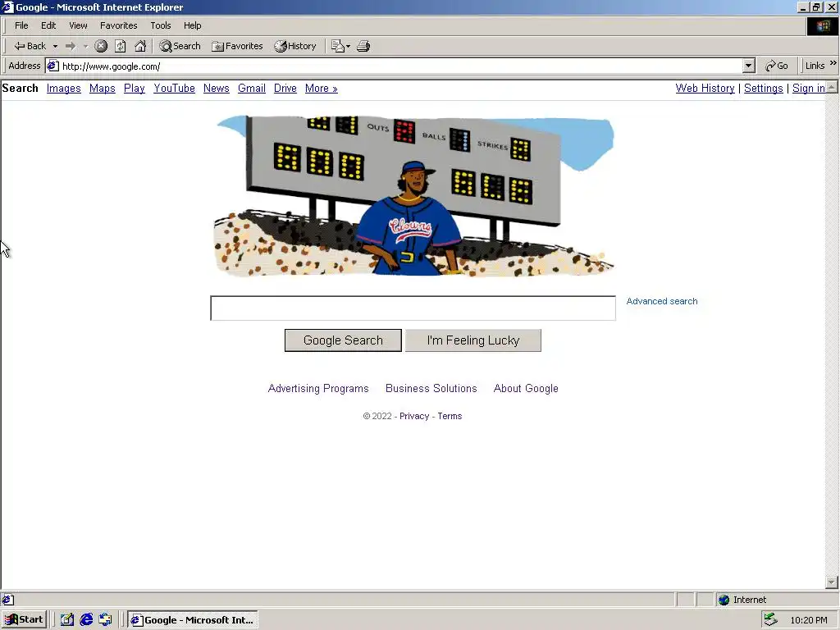Open the View menu
The width and height of the screenshot is (840, 630).
click(78, 25)
